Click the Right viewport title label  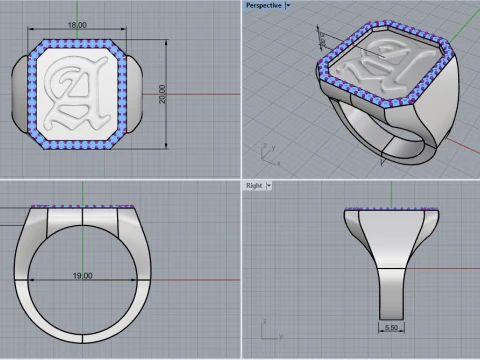pyautogui.click(x=254, y=186)
